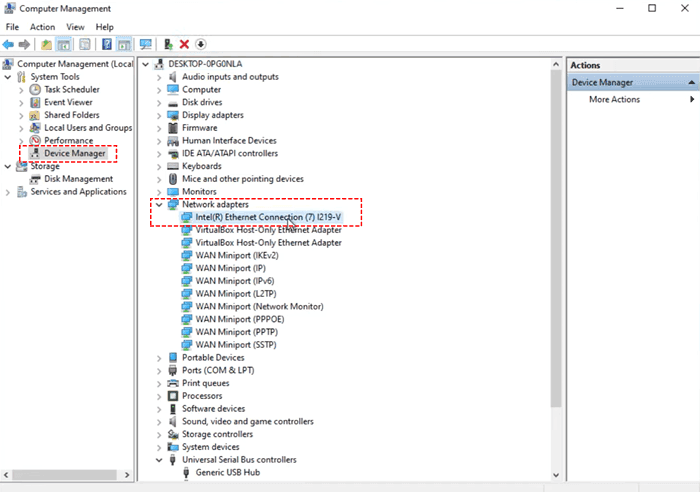Viewport: 700px width, 492px height.
Task: Click the Performance icon in tree
Action: 35,141
